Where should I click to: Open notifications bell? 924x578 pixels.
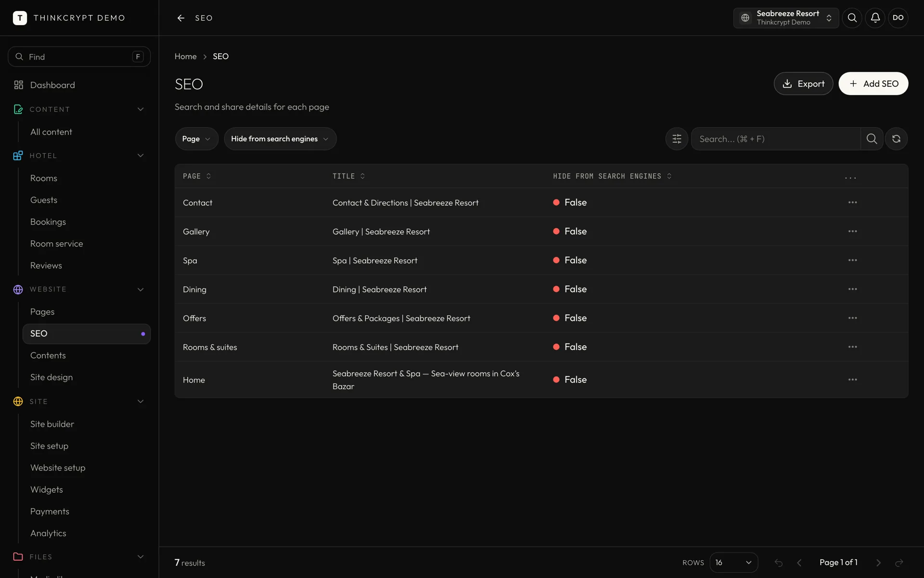tap(875, 18)
